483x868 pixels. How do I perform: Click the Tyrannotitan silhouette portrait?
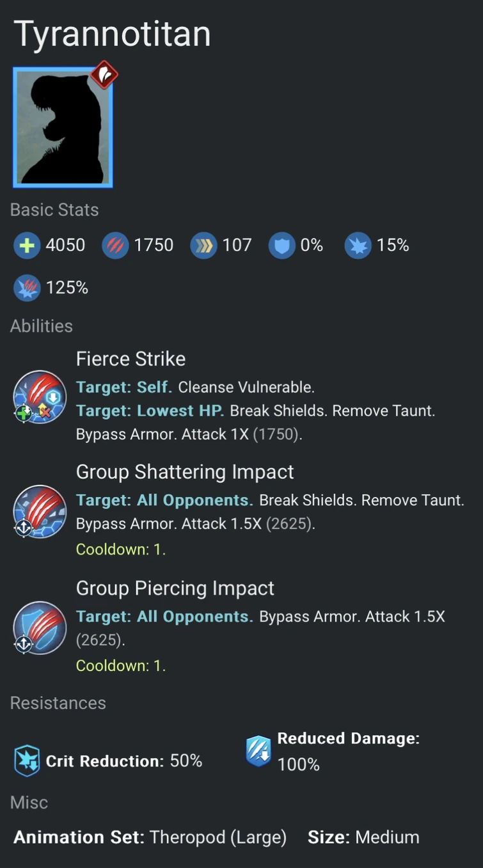tap(63, 127)
